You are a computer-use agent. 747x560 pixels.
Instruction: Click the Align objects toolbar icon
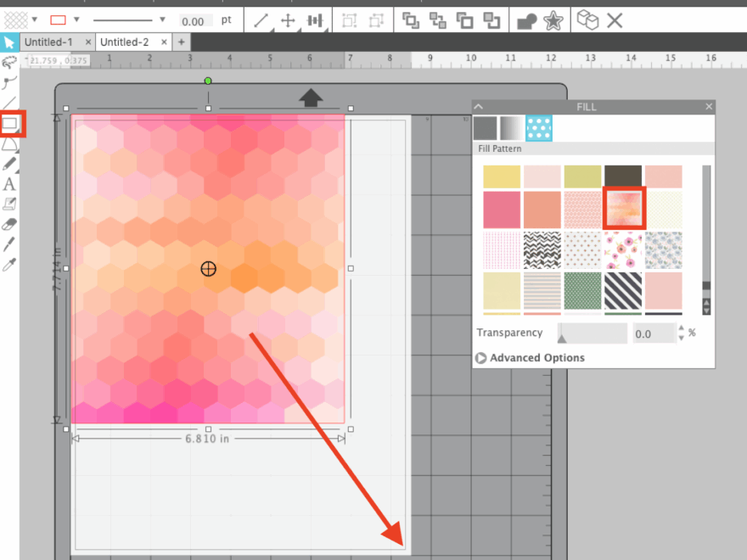click(316, 20)
